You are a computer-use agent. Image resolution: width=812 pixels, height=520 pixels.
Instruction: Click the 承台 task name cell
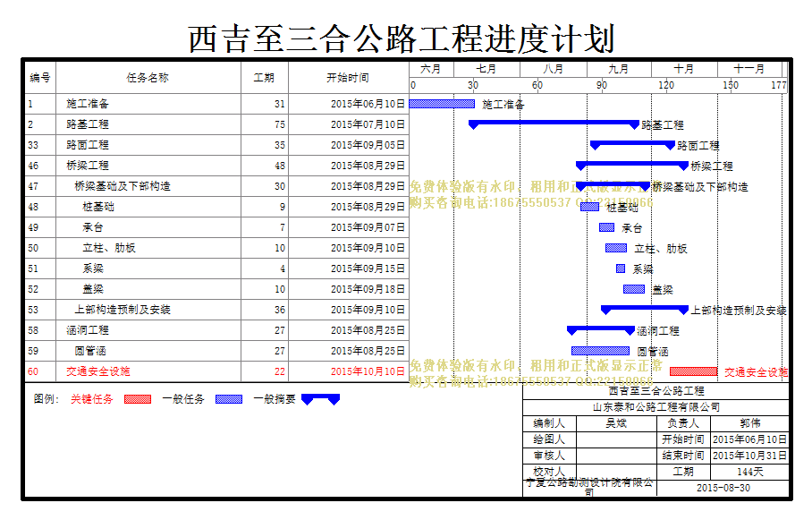(x=148, y=227)
